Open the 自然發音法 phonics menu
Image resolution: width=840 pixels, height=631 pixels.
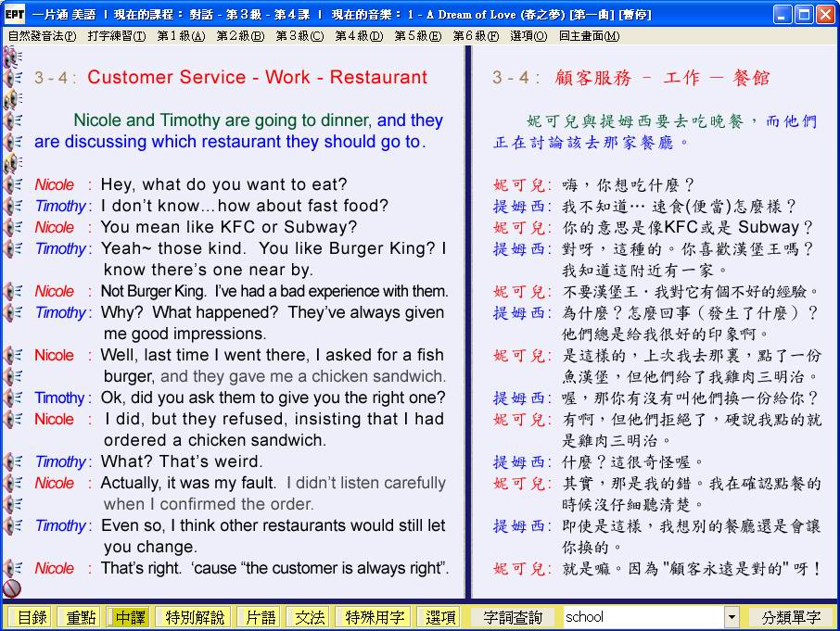click(x=42, y=36)
